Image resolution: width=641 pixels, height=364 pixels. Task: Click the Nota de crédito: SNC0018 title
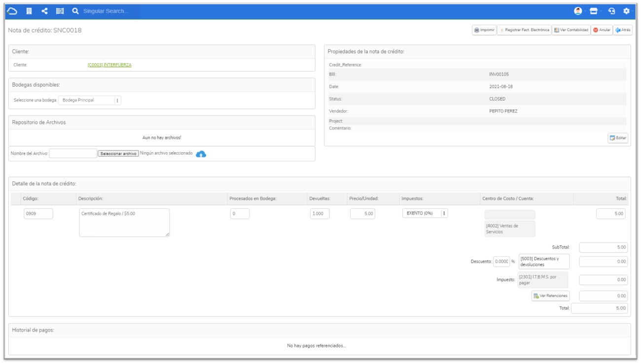tap(45, 30)
